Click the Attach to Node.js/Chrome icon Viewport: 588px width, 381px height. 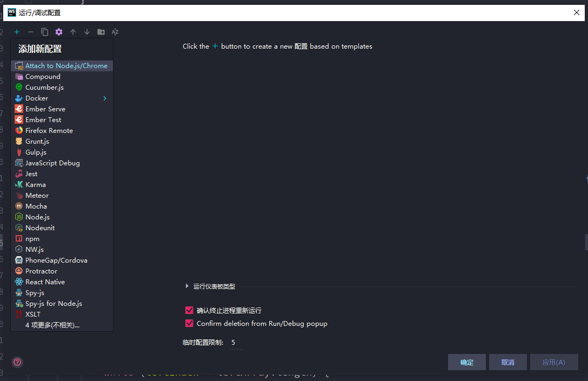point(19,65)
